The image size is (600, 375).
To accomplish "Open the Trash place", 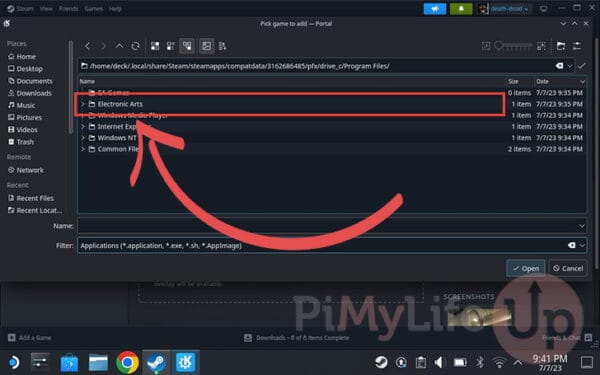I will [x=21, y=142].
